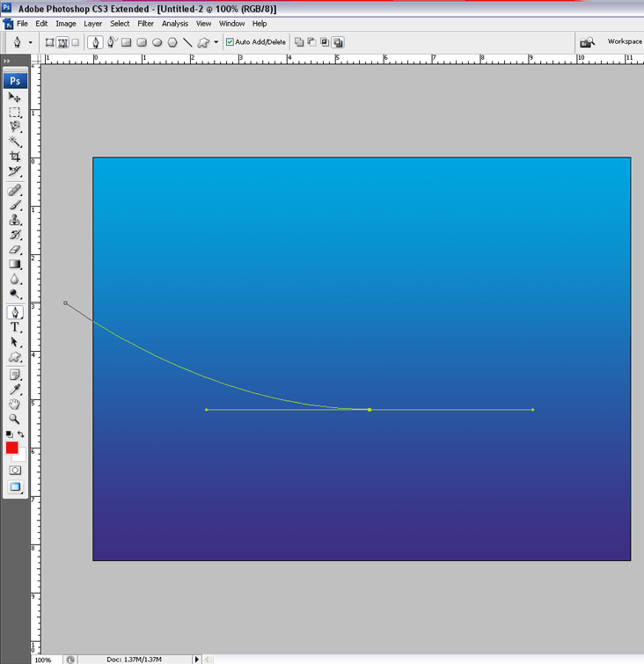Viewport: 644px width, 664px height.
Task: Open the Layer menu
Action: click(x=92, y=24)
